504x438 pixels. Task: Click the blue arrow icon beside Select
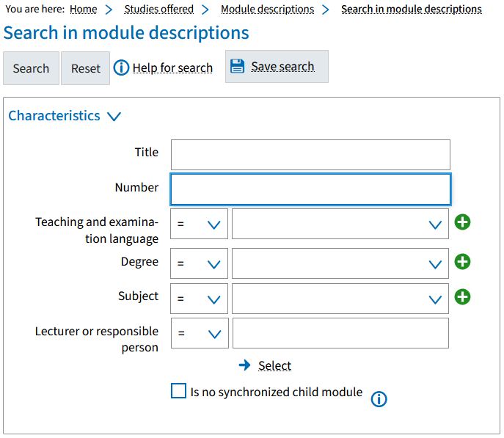coord(244,365)
